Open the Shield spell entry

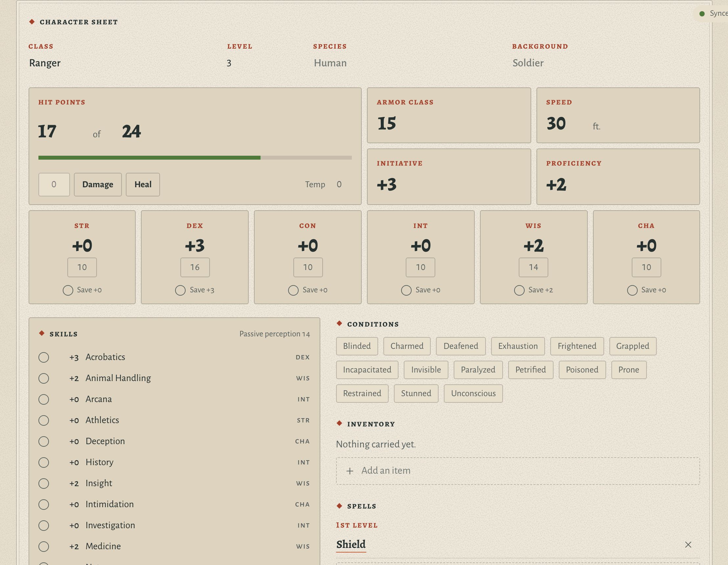click(x=351, y=544)
